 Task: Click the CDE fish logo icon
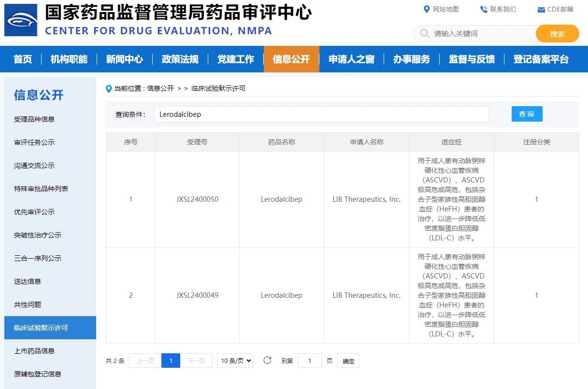(x=21, y=20)
